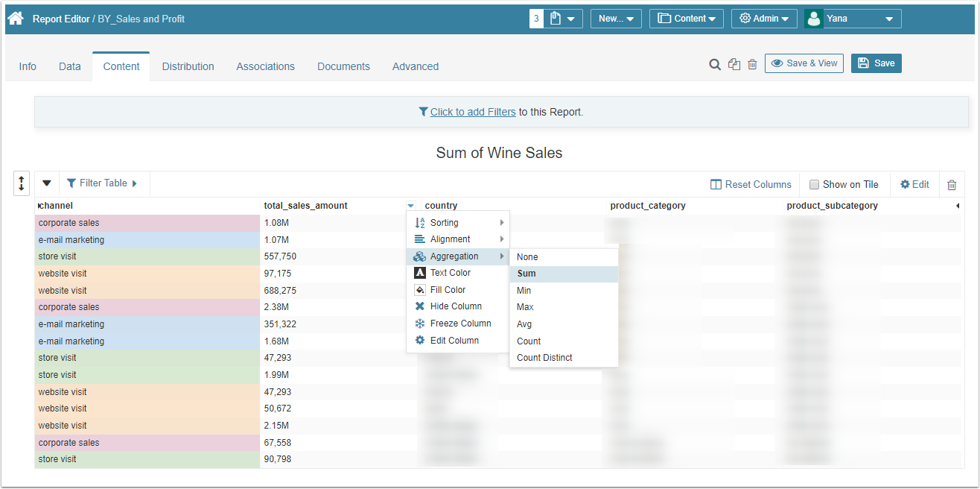Expand the New... dropdown

[x=616, y=19]
